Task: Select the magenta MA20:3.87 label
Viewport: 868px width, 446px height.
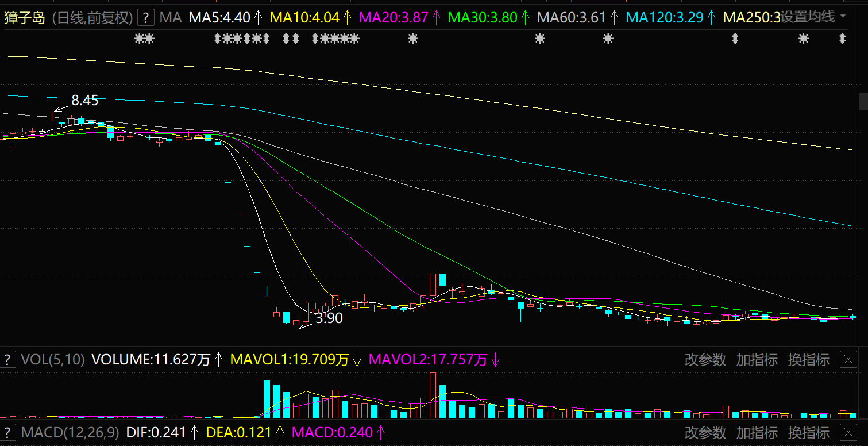Action: (x=394, y=18)
